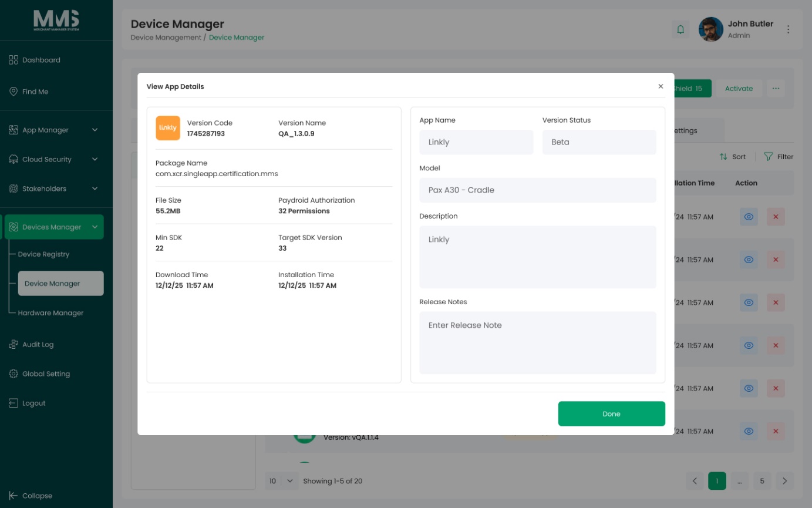Open the three-dots button beside Activate

(776, 89)
